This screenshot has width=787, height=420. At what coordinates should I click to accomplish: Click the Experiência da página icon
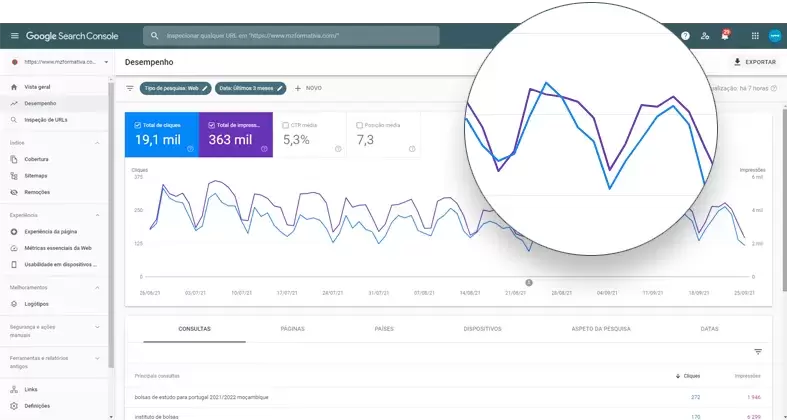click(14, 232)
